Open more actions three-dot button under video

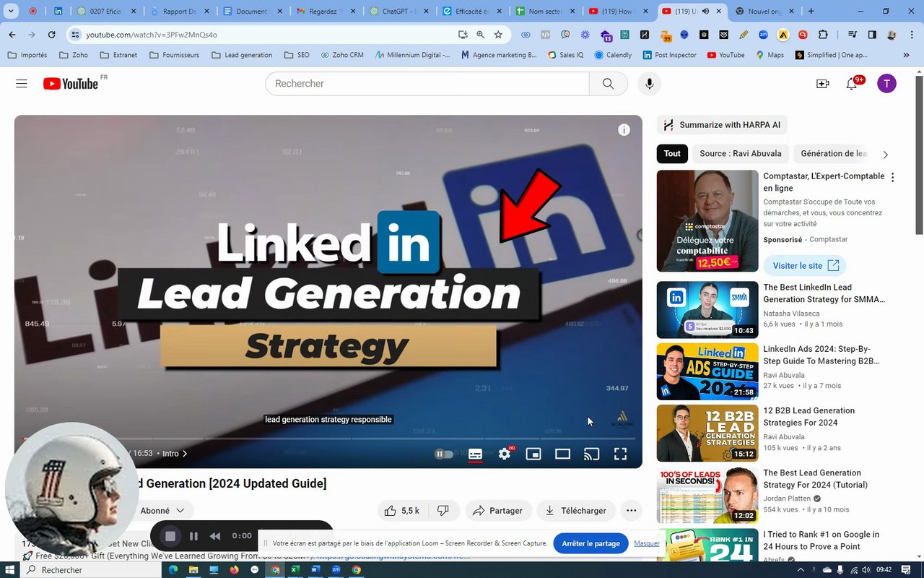click(x=631, y=511)
